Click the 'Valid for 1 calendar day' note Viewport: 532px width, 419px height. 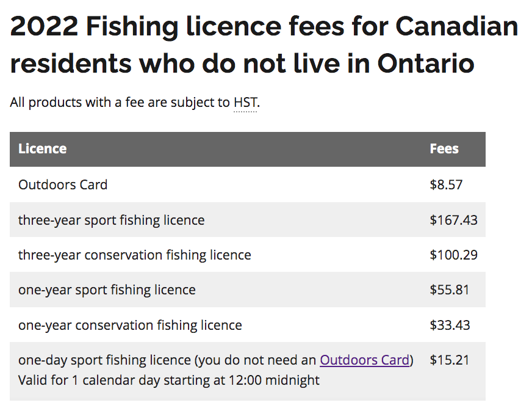pyautogui.click(x=169, y=380)
